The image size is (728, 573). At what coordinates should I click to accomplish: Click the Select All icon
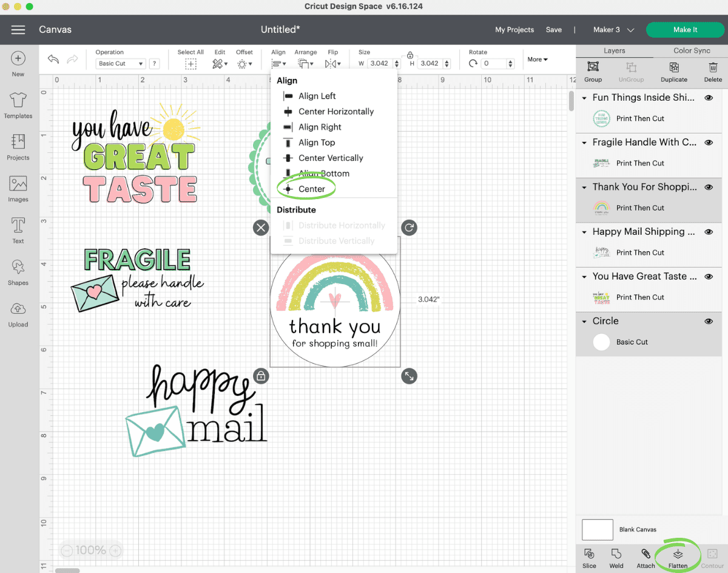point(190,64)
